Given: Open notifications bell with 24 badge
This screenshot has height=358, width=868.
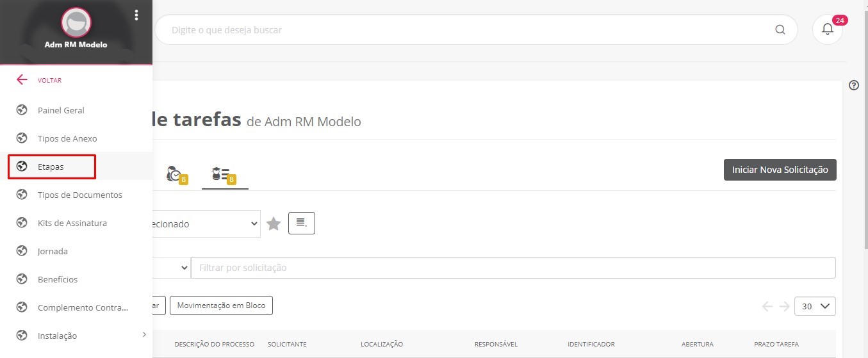Looking at the screenshot, I should [828, 29].
